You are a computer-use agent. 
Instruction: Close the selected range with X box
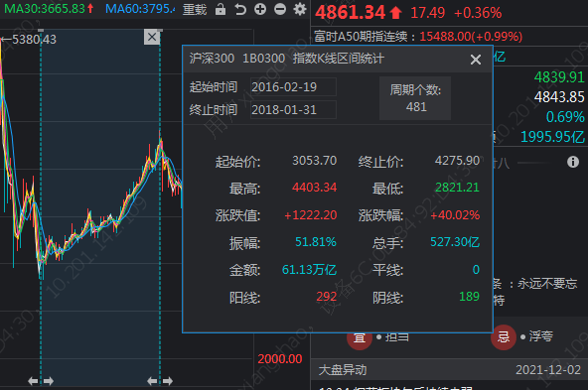click(x=152, y=37)
